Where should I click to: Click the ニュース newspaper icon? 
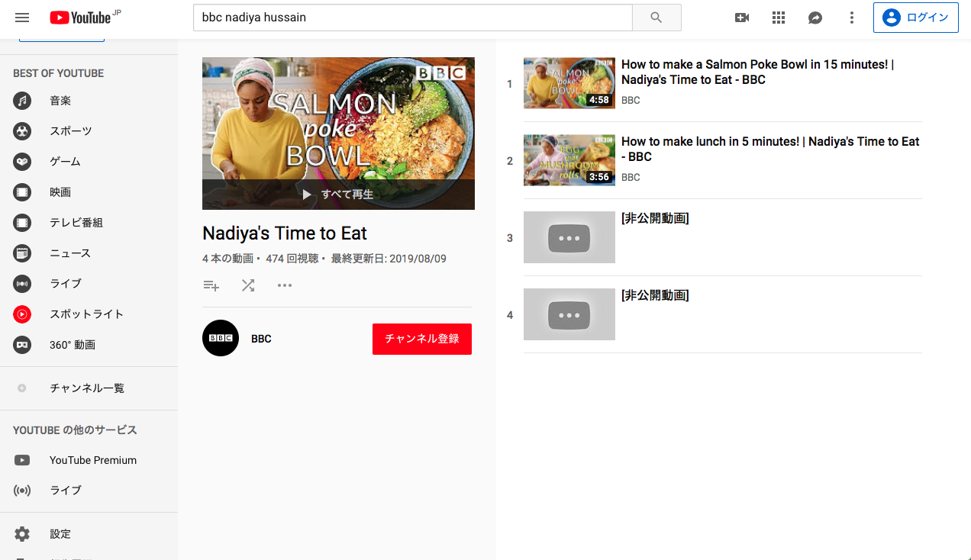[22, 253]
